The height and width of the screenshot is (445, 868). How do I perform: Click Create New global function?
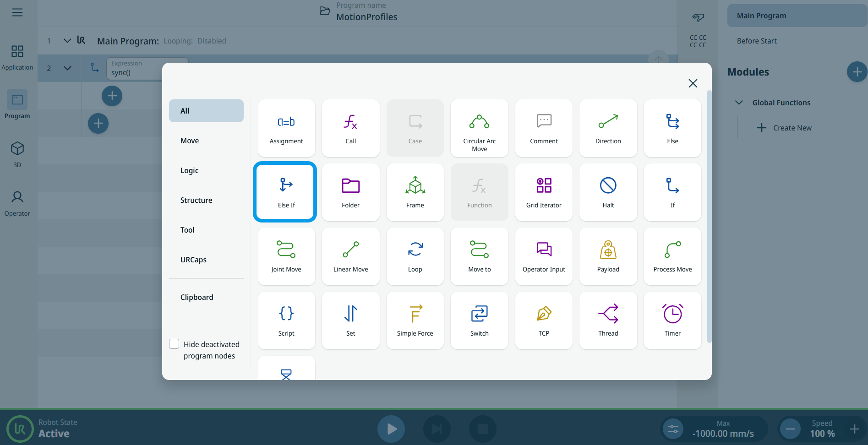point(784,128)
